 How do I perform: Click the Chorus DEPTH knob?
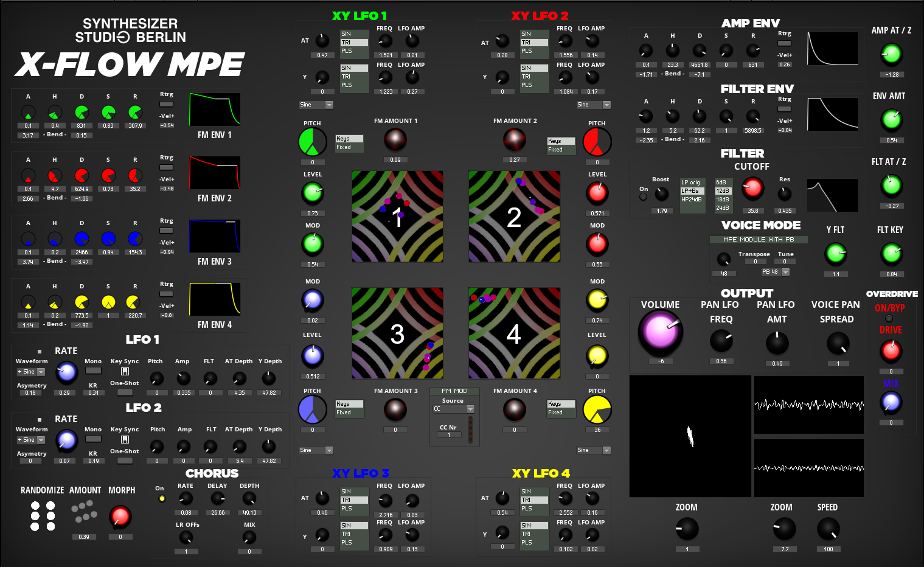coord(249,499)
